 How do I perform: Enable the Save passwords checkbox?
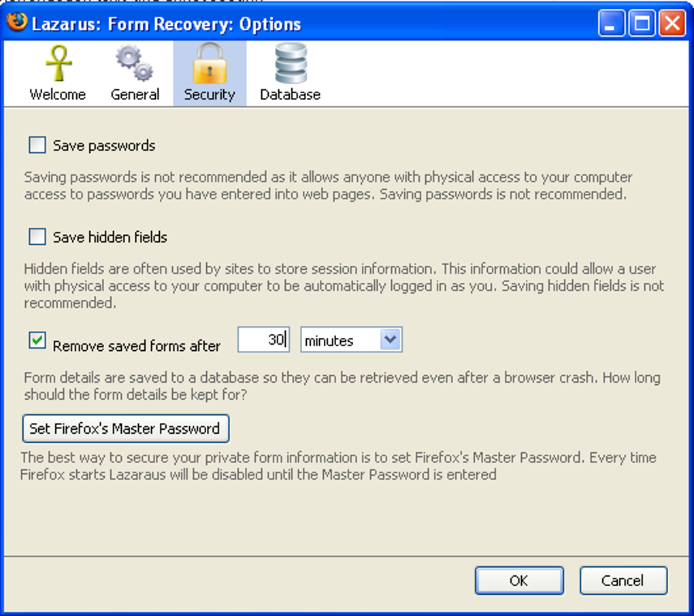[x=37, y=145]
